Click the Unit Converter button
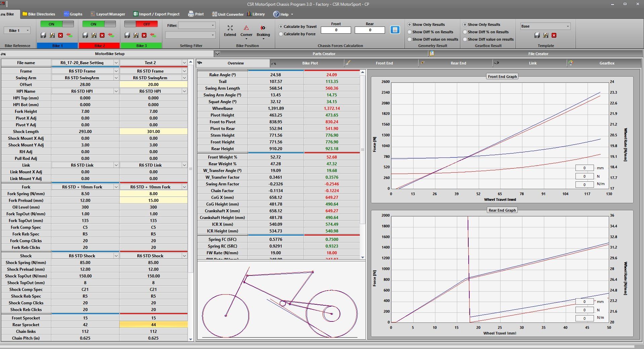This screenshot has width=644, height=349. coord(228,14)
